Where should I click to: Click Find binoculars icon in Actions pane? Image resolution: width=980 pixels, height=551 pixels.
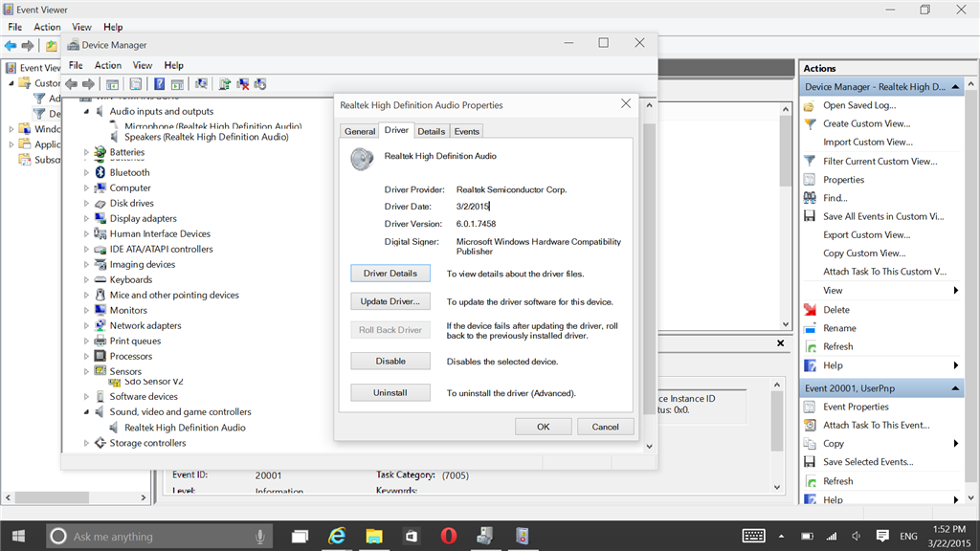click(x=810, y=197)
